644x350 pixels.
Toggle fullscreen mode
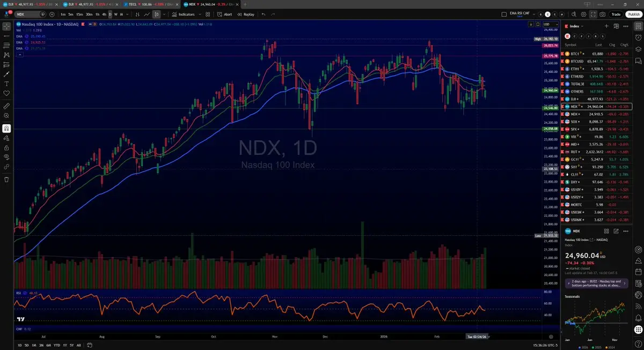point(594,14)
